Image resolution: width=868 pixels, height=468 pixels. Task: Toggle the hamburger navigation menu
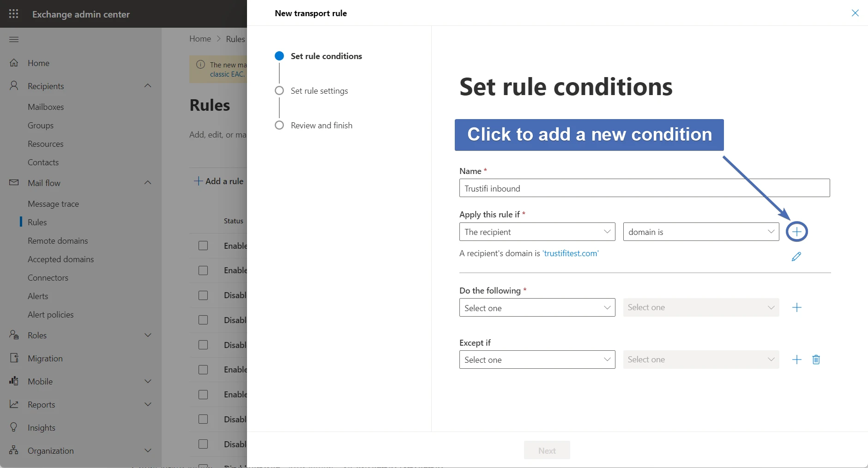[x=14, y=39]
